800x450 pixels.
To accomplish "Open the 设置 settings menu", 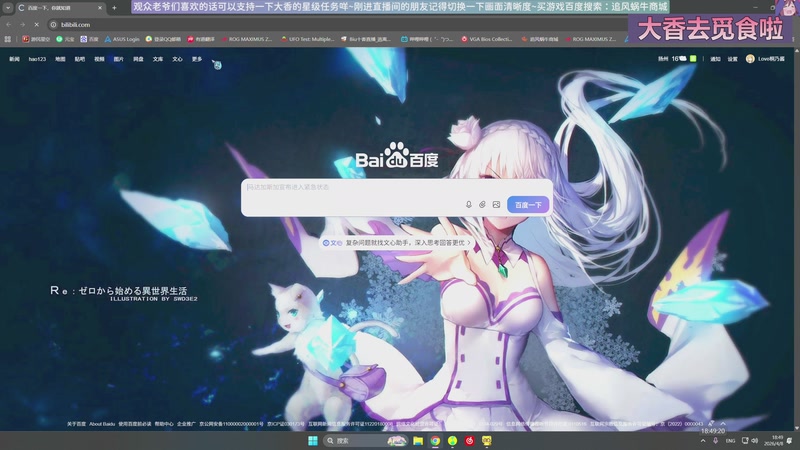I will click(x=733, y=59).
